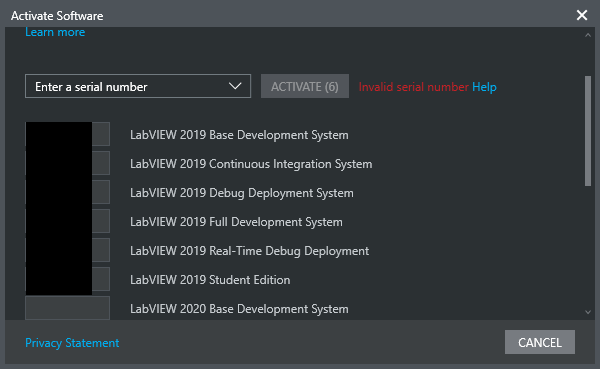This screenshot has width=600, height=369.
Task: Open the Privacy Statement link
Action: (72, 343)
